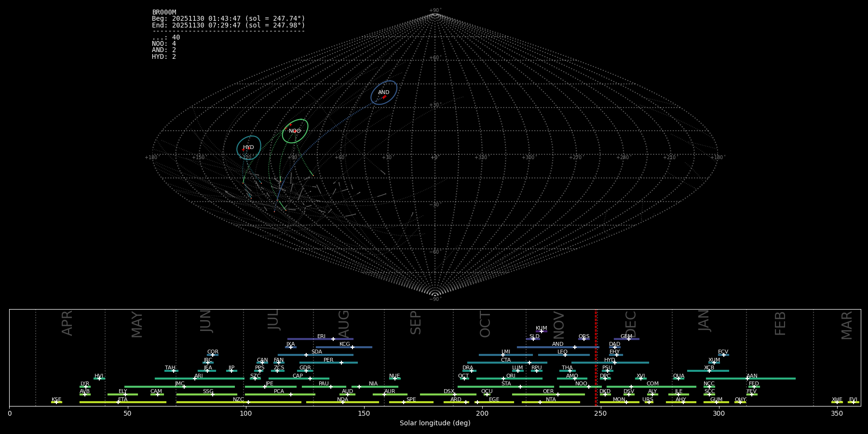Select the ORI shower activity bar
This screenshot has width=868, height=434.
[x=509, y=379]
